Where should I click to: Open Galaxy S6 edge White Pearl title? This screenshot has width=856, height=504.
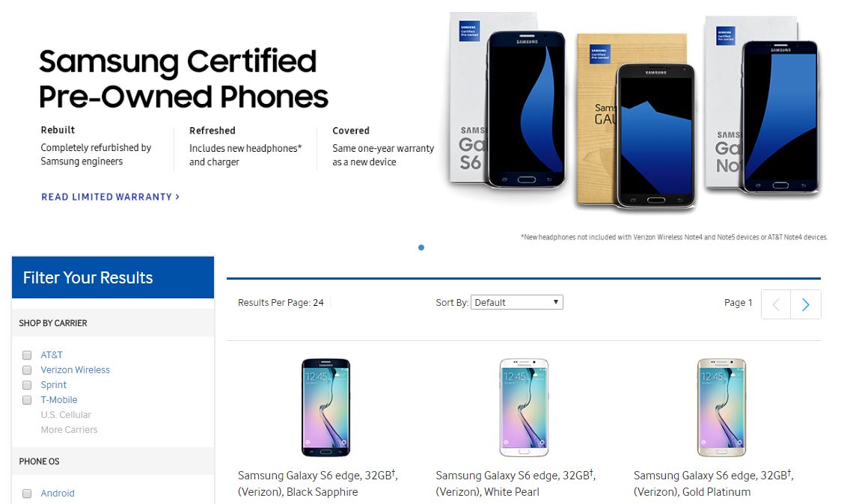pos(516,483)
